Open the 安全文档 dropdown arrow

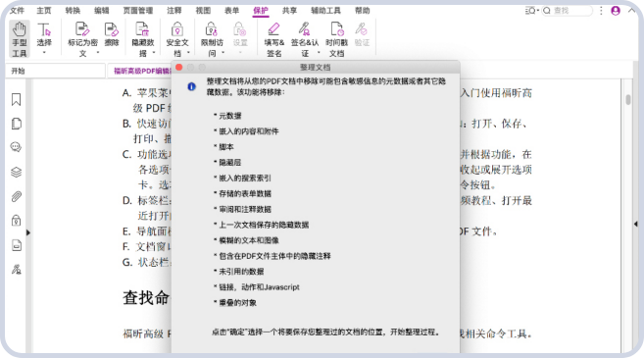point(188,53)
